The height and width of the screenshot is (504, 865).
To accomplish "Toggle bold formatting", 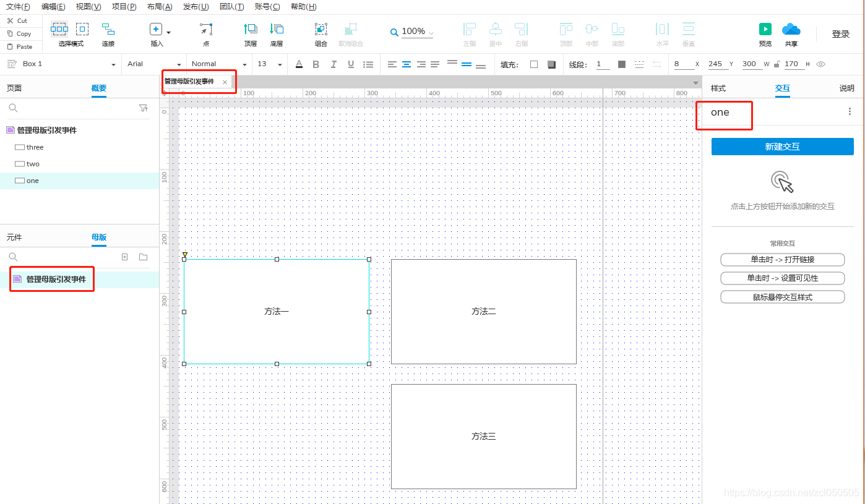I will pyautogui.click(x=316, y=64).
